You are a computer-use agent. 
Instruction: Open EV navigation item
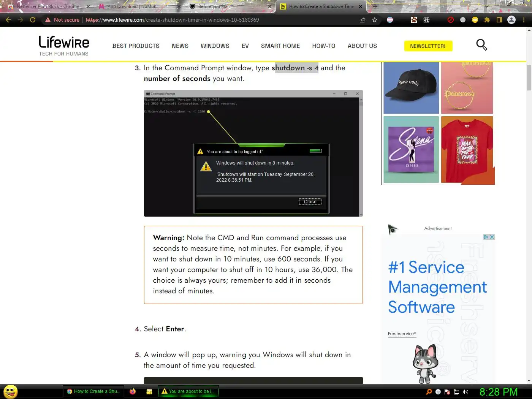[245, 46]
